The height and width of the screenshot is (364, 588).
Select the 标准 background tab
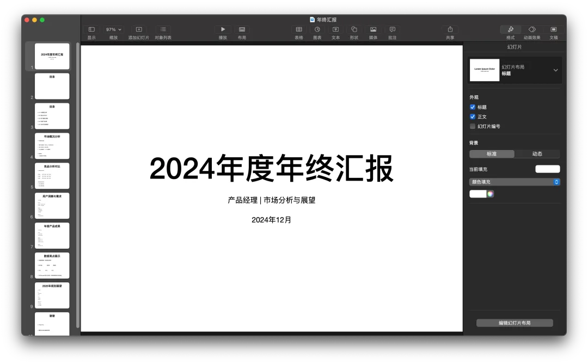(492, 153)
